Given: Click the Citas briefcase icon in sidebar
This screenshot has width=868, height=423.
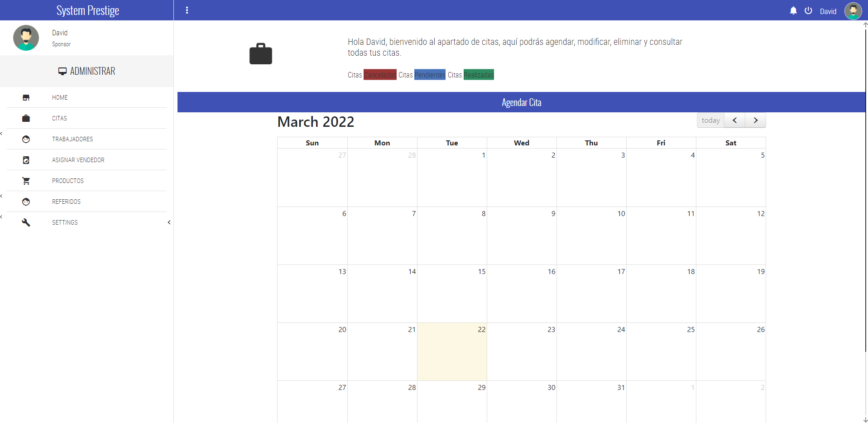Looking at the screenshot, I should tap(26, 118).
